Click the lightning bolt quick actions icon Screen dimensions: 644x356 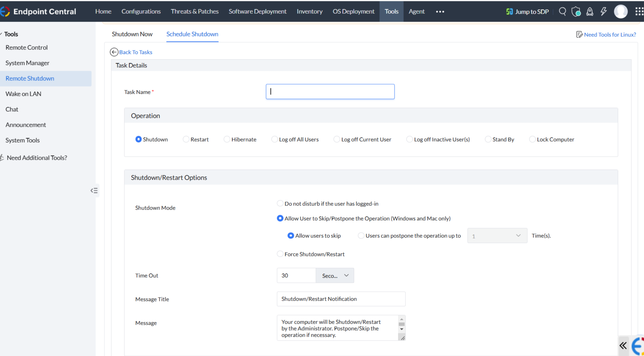click(x=603, y=11)
